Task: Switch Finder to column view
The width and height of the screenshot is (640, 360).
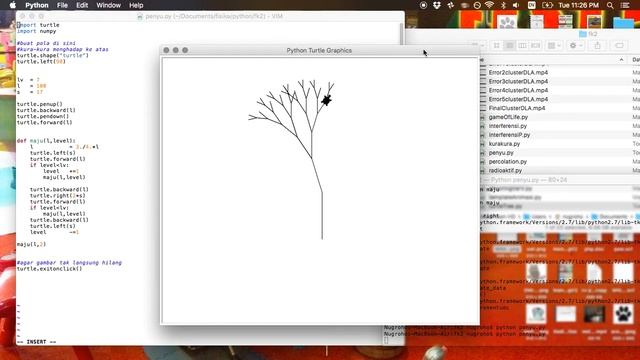Action: point(522,46)
